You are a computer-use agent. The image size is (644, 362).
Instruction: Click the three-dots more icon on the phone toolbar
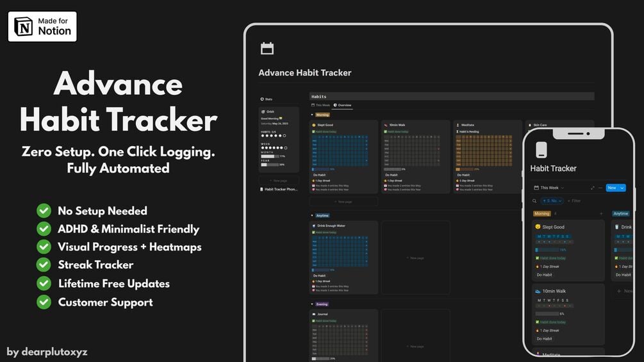coord(600,188)
